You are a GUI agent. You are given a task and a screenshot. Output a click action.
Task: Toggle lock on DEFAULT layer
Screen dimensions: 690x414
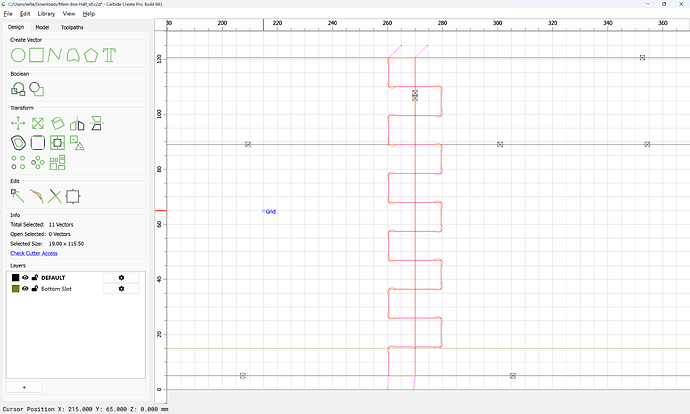(x=35, y=278)
